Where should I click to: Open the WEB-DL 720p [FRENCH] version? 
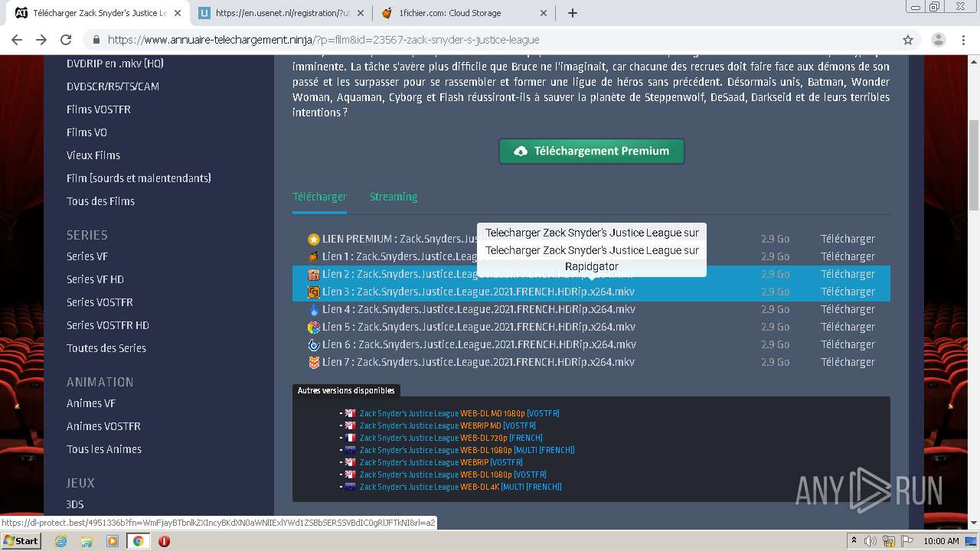pyautogui.click(x=451, y=438)
